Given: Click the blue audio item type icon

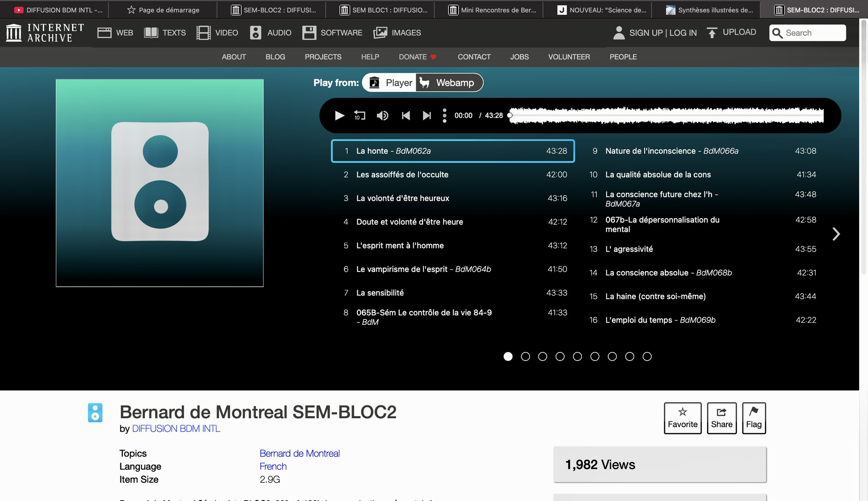Looking at the screenshot, I should tap(95, 412).
